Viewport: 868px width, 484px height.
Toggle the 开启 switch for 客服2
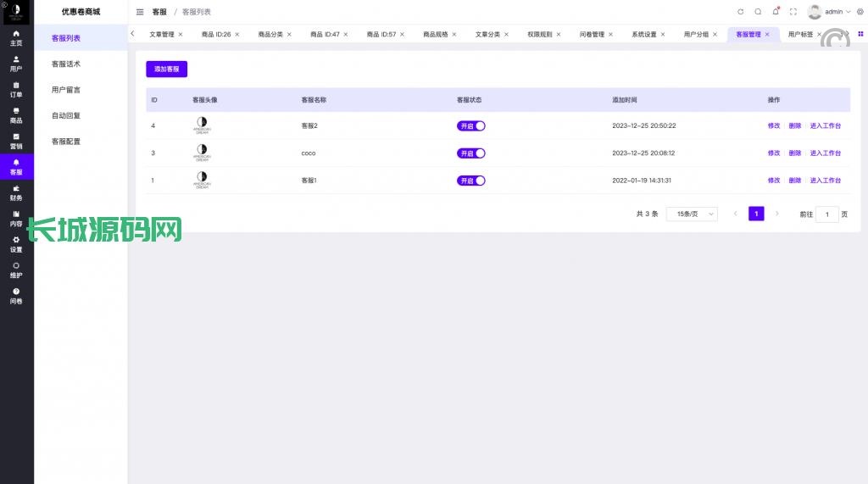471,125
